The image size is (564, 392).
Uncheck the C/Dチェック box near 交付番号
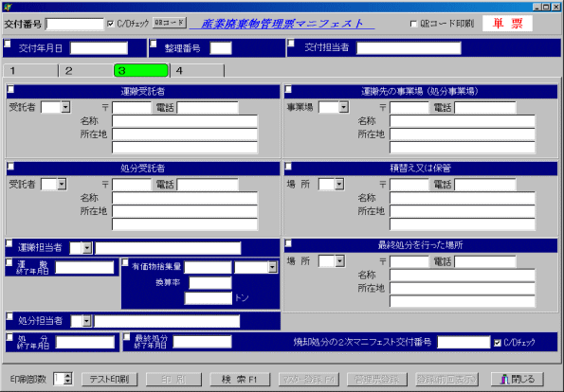[x=110, y=24]
